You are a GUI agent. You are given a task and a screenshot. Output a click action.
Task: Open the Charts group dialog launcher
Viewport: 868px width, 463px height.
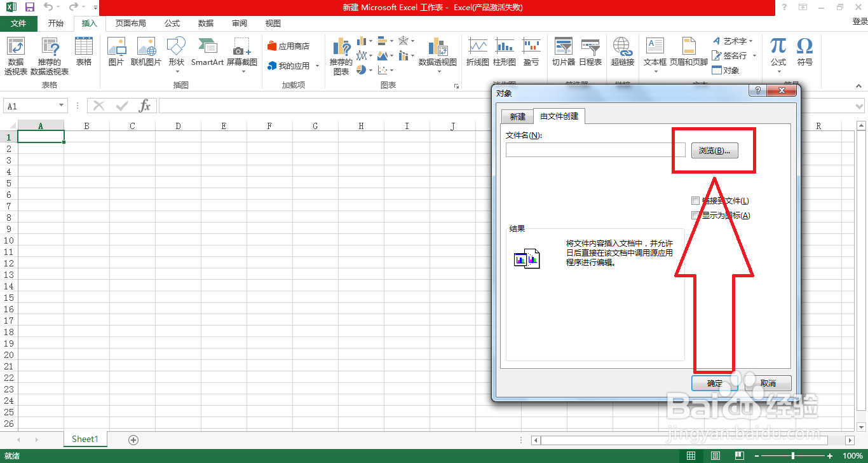[x=456, y=85]
